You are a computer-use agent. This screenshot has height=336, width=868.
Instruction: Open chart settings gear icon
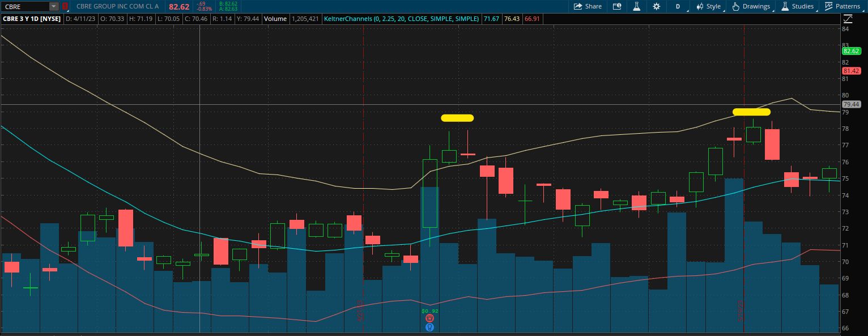656,6
